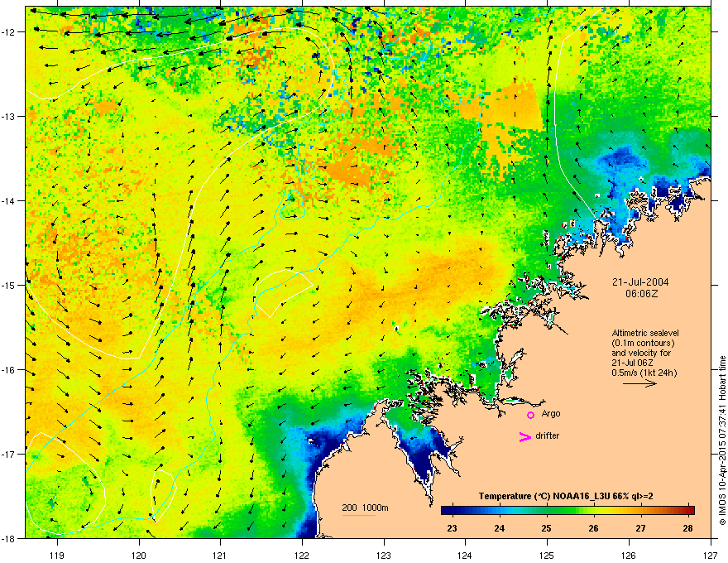Click the longitude axis label 124
The height and width of the screenshot is (563, 728).
click(x=465, y=556)
